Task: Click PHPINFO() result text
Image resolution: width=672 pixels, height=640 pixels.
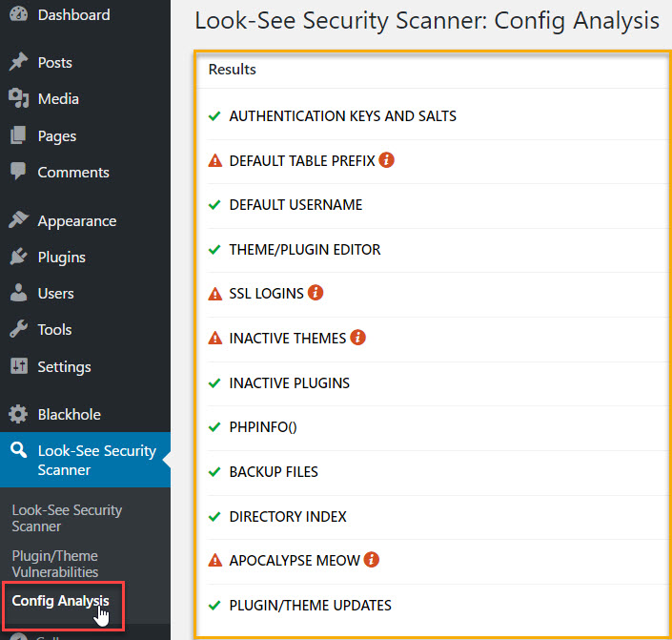Action: (263, 426)
